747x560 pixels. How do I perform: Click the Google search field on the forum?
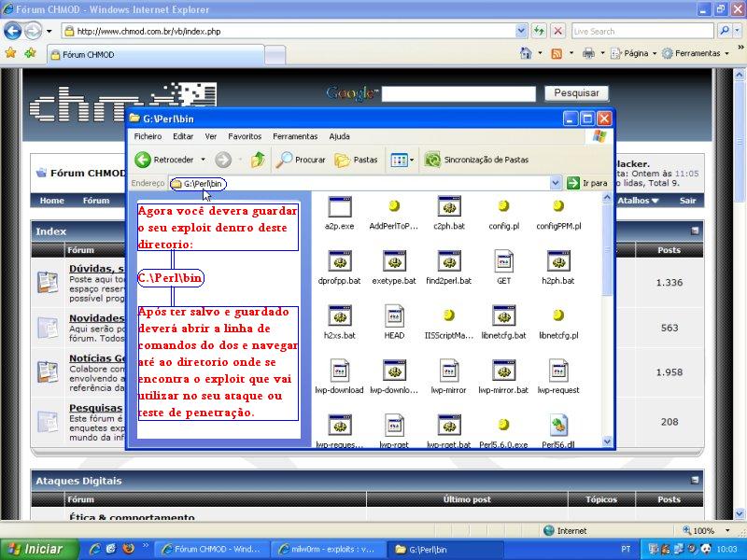pyautogui.click(x=458, y=93)
